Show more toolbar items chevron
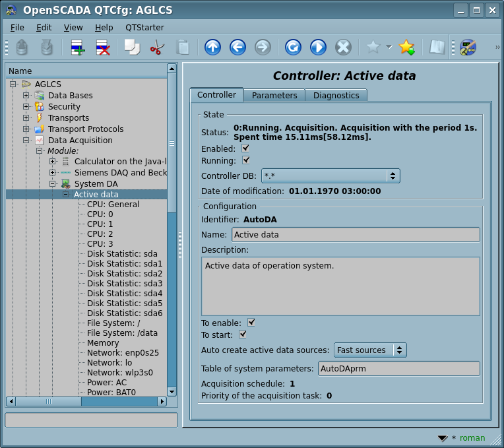This screenshot has height=448, width=504. click(x=497, y=48)
